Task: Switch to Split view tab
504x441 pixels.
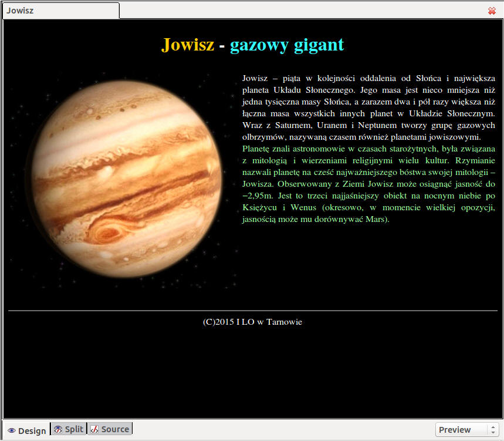Action: click(68, 429)
